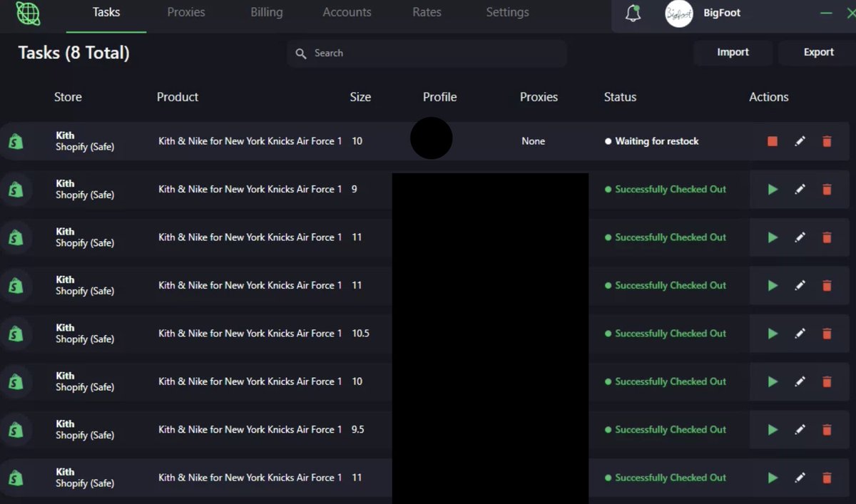
Task: Click the magnifier icon in search bar
Action: coord(301,53)
